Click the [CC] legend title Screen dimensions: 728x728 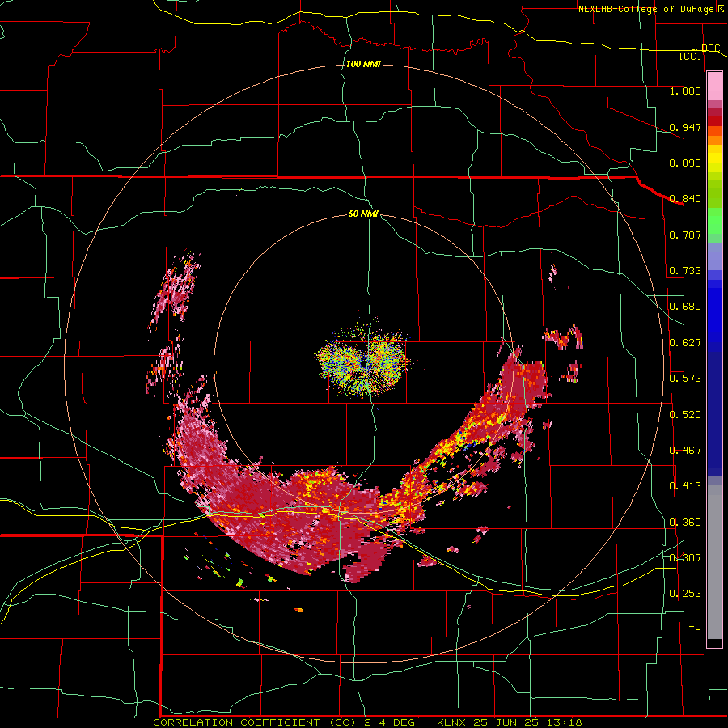(x=691, y=56)
